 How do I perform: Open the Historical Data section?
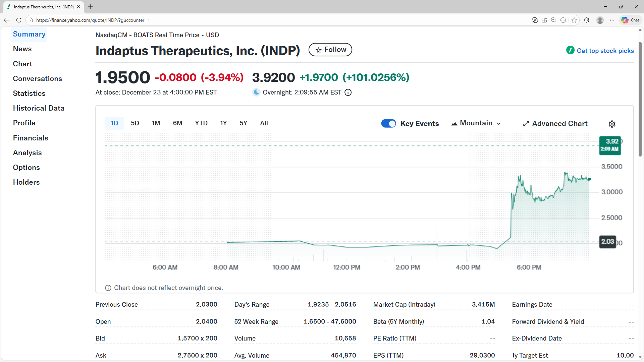(x=39, y=108)
